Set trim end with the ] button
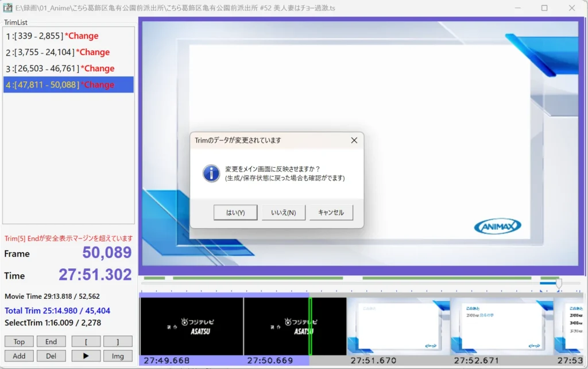This screenshot has width=588, height=369. click(x=118, y=341)
